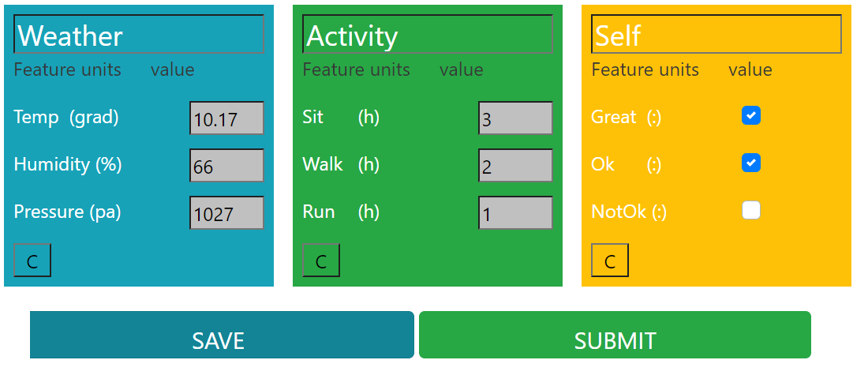Toggle the Ok checkbox
868x375 pixels.
(x=751, y=163)
